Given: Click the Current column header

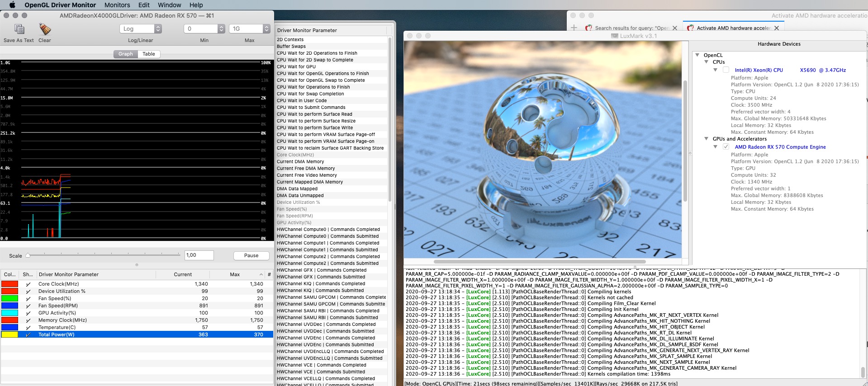Looking at the screenshot, I should pos(183,274).
